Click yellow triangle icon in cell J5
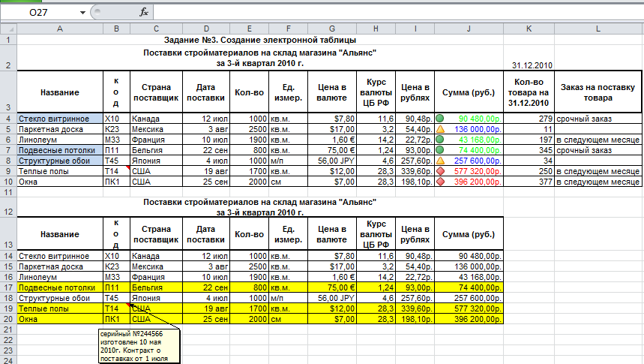Viewport: 644px width, 364px height. [441, 129]
